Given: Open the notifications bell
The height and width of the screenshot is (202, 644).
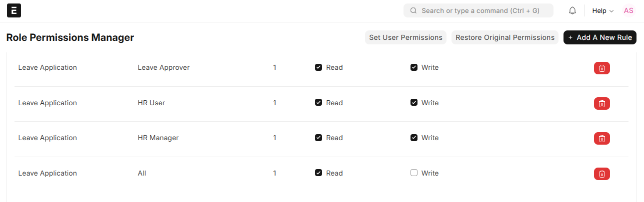Looking at the screenshot, I should click(x=572, y=10).
